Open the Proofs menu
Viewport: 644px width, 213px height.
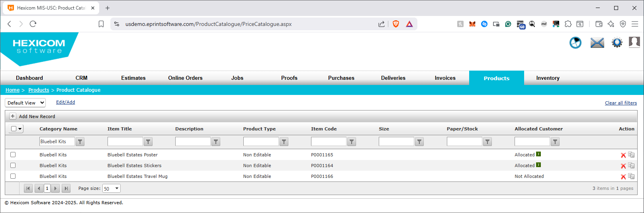click(289, 78)
